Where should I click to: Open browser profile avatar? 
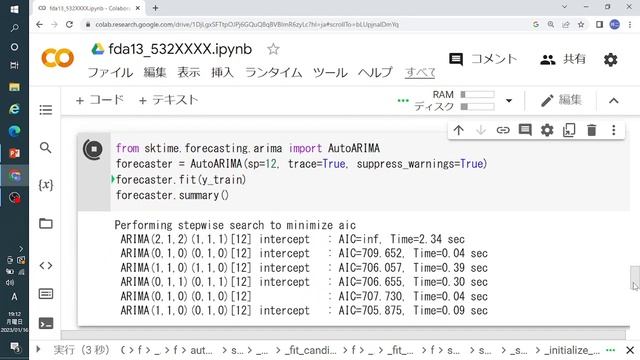614,24
